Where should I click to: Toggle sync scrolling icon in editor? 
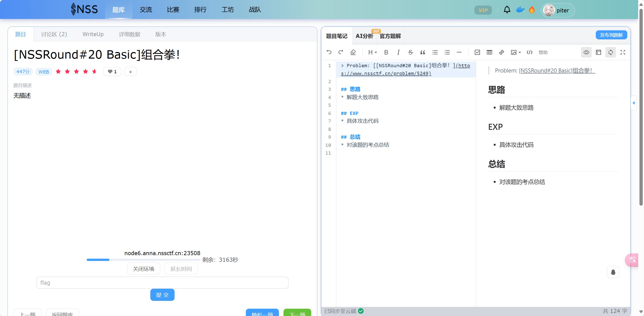click(x=610, y=52)
